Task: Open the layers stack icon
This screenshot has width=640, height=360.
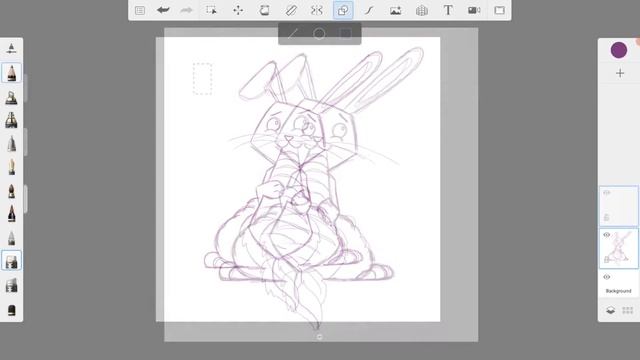Action: click(611, 311)
